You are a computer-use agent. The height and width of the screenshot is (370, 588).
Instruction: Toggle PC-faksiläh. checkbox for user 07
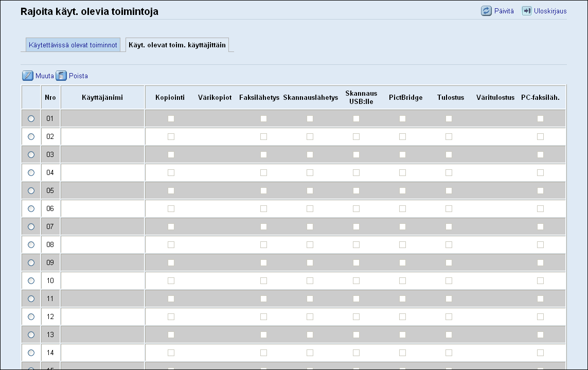(540, 226)
